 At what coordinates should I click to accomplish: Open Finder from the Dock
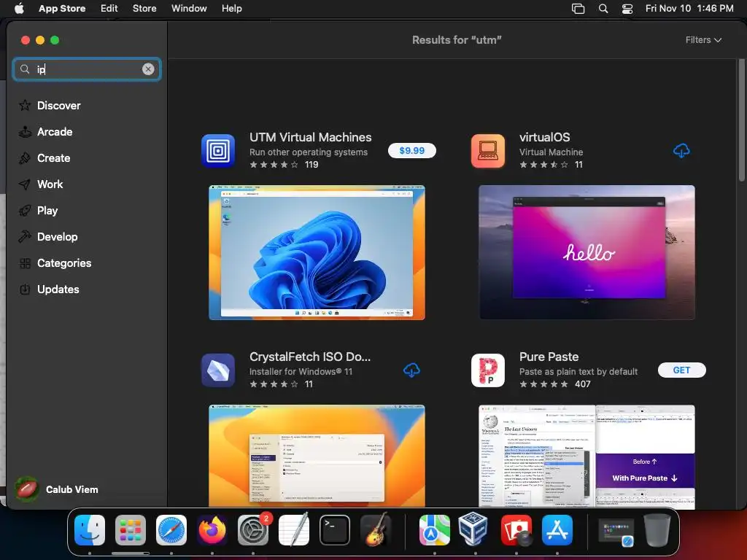(x=90, y=530)
